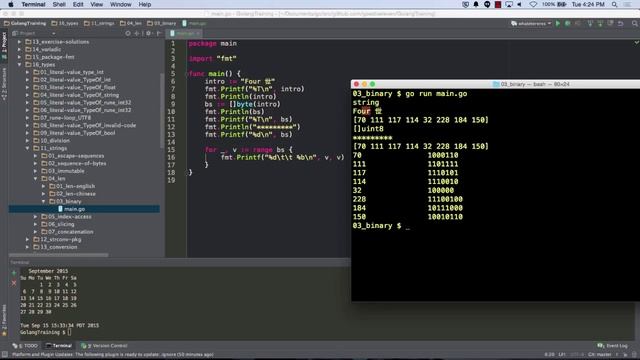Select the Terminal tool window tab

[59, 346]
